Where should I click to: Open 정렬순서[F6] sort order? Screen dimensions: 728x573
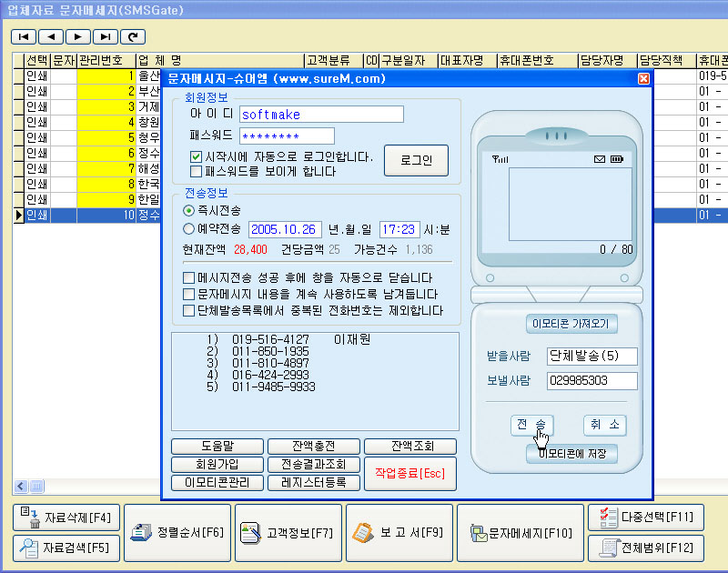[x=177, y=533]
